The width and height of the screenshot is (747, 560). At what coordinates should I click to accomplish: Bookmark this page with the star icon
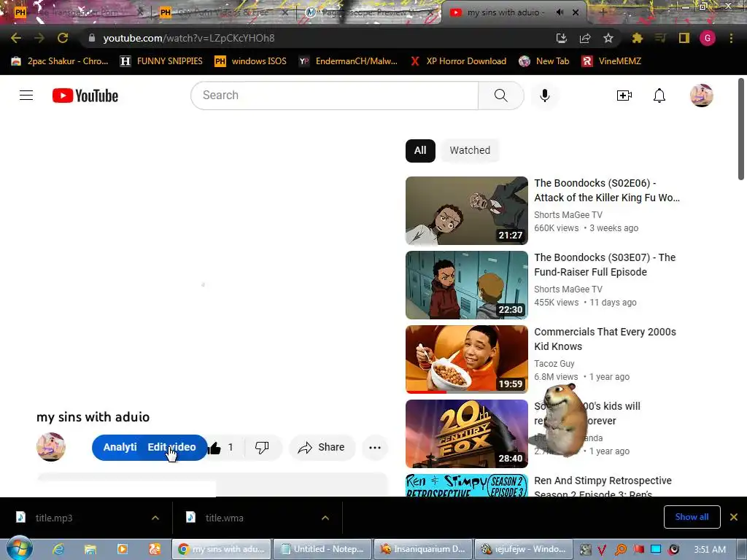608,38
